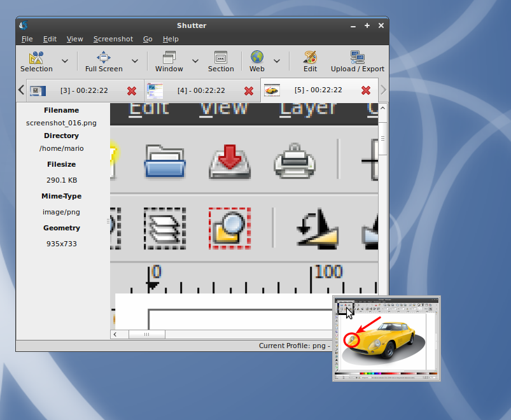Switch to the [3] - 00:22:22 tab
511x420 pixels.
tap(83, 90)
